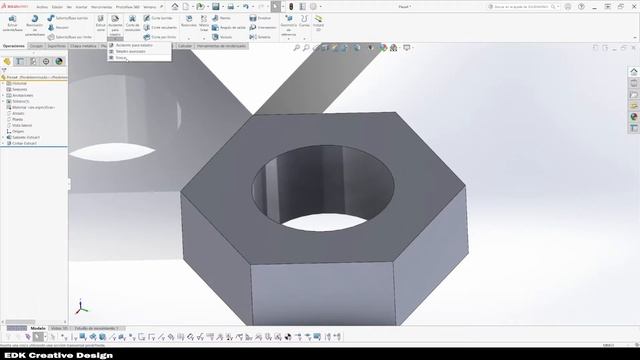The height and width of the screenshot is (360, 640).
Task: Click the Corte por límite tool
Action: (x=160, y=37)
